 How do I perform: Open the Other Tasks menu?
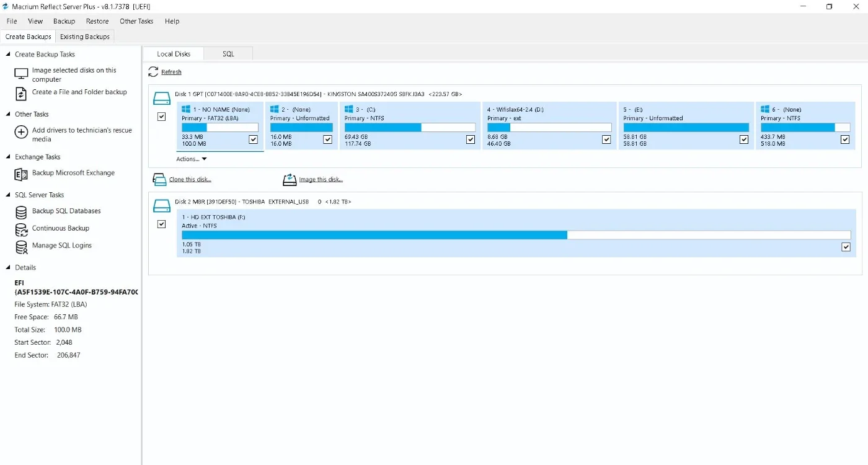point(136,21)
